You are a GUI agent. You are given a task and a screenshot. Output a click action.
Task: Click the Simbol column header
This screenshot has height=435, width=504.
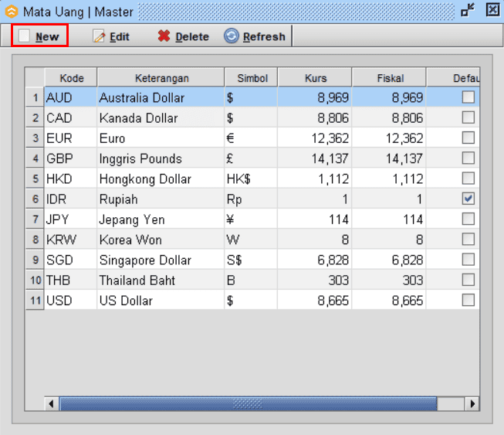251,77
